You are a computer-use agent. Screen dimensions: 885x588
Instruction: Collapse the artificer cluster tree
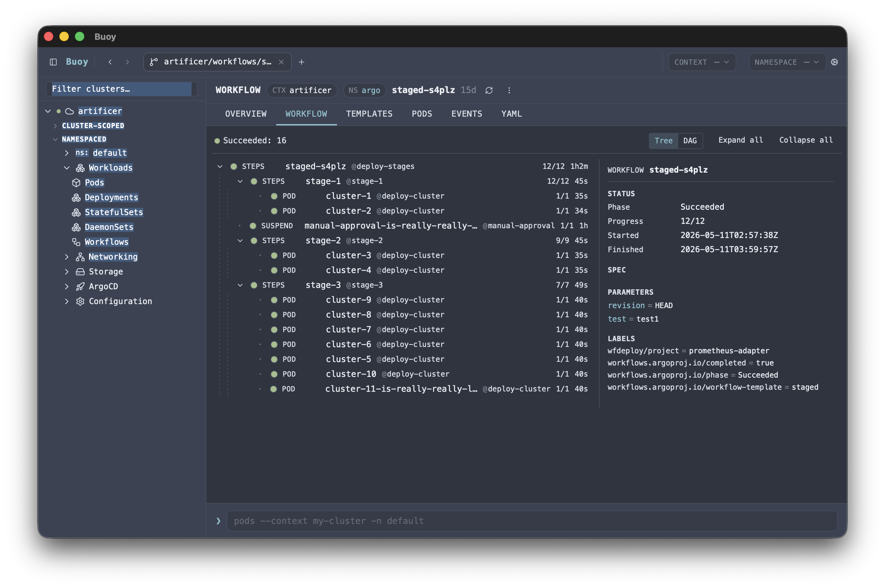click(x=48, y=111)
